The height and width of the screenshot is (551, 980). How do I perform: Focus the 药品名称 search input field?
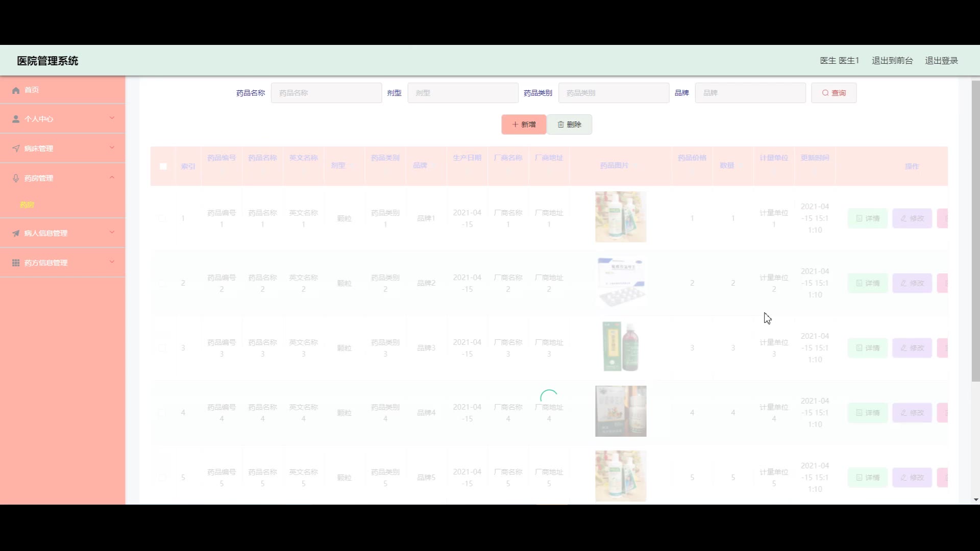coord(326,93)
